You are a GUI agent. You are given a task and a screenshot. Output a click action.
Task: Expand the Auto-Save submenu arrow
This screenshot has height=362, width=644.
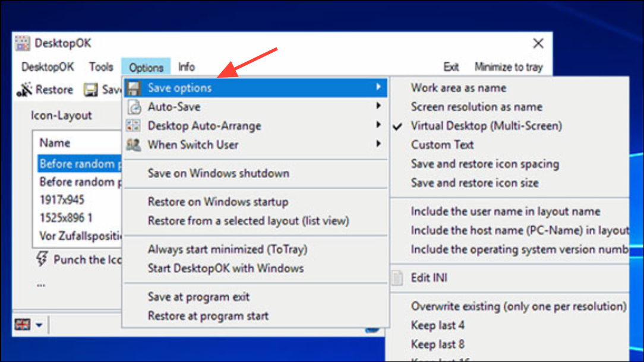coord(378,106)
